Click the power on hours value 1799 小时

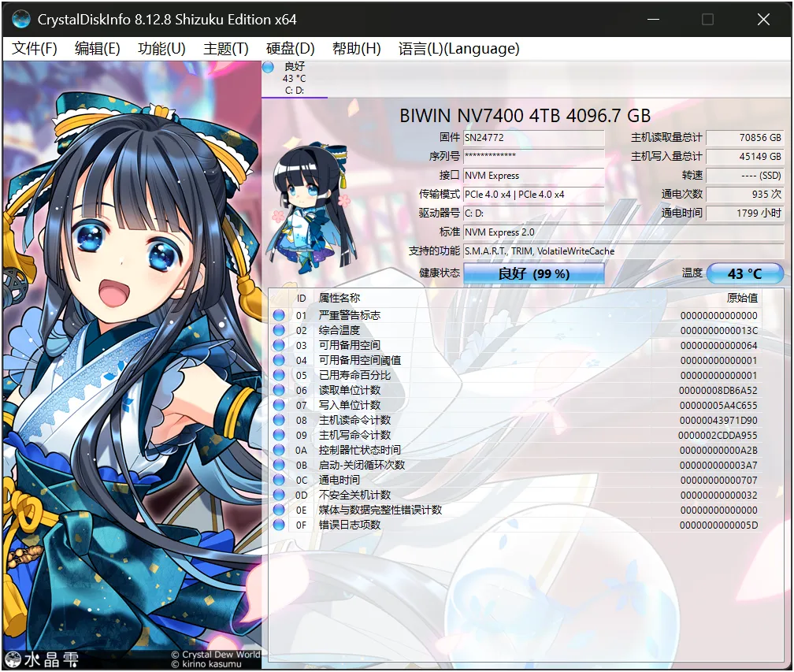[x=744, y=213]
